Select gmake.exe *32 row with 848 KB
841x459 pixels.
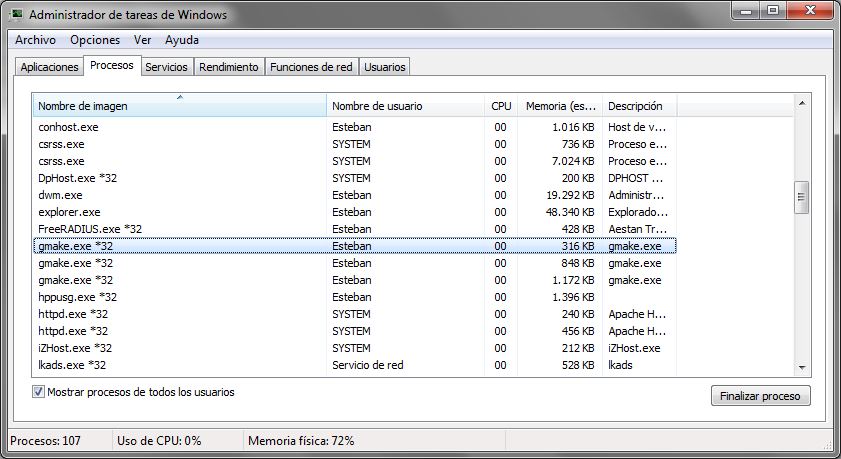[355, 263]
